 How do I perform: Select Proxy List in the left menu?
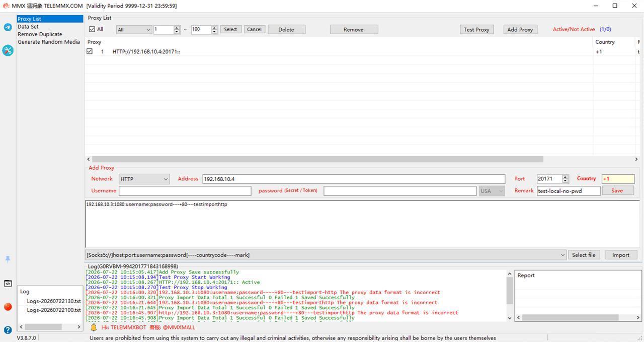pos(50,19)
